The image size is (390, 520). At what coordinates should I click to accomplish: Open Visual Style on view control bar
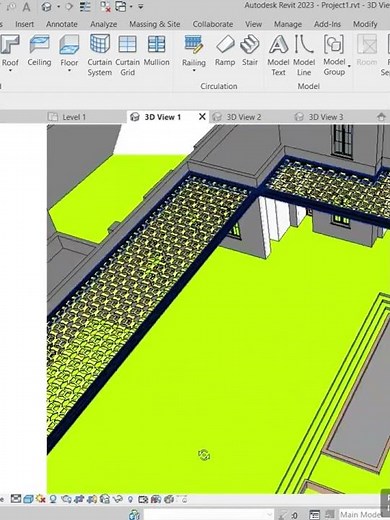click(x=28, y=499)
